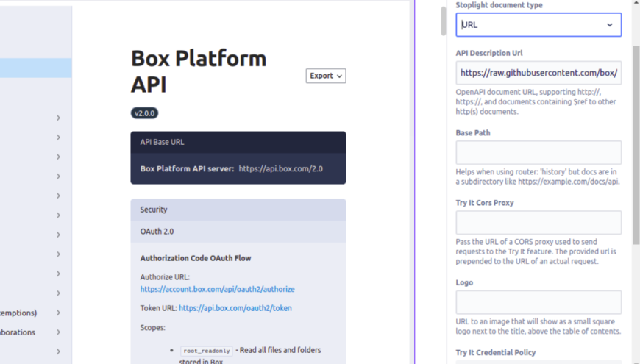Click the OAuth 2.0 row
The height and width of the screenshot is (364, 640).
(238, 232)
